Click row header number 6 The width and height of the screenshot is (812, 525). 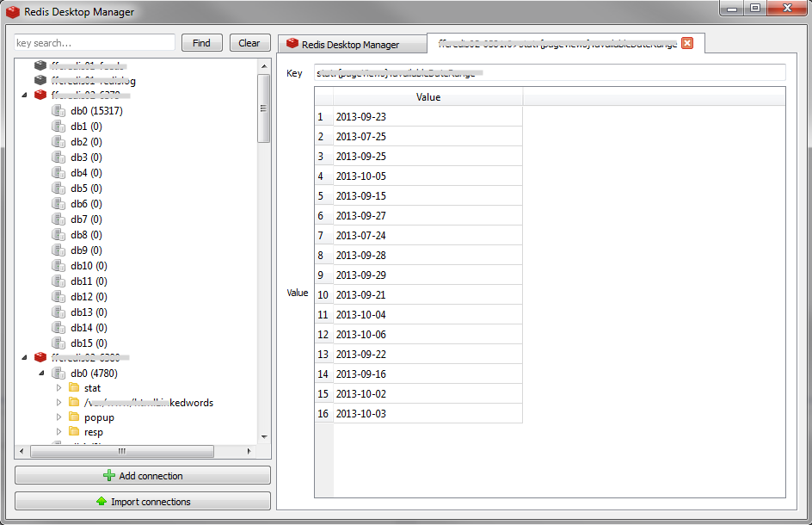[x=323, y=216]
